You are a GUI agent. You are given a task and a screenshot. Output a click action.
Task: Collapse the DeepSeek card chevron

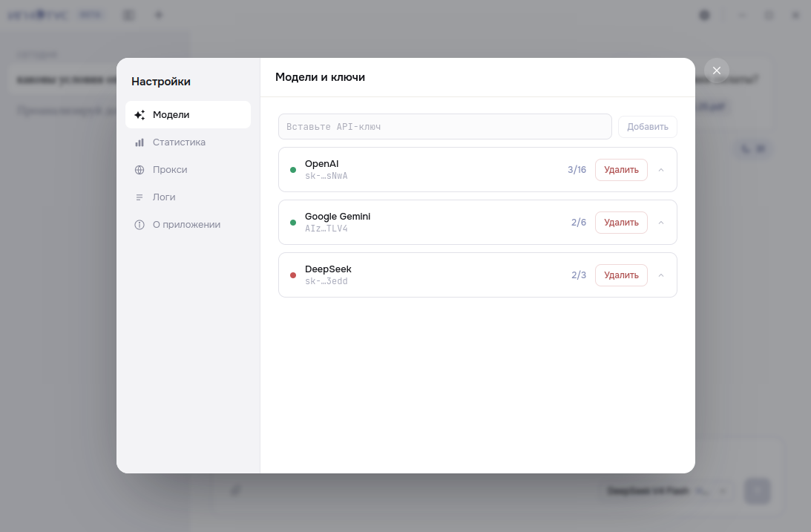point(661,275)
